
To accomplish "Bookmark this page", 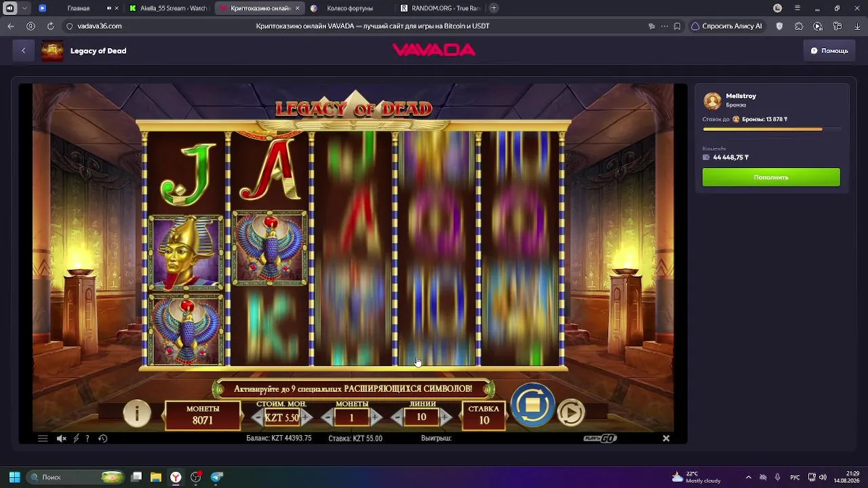I will [x=677, y=26].
